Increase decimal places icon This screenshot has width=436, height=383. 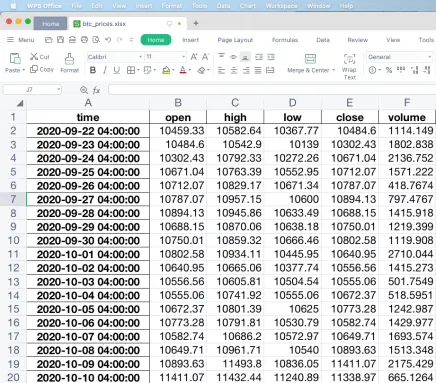pos(414,70)
